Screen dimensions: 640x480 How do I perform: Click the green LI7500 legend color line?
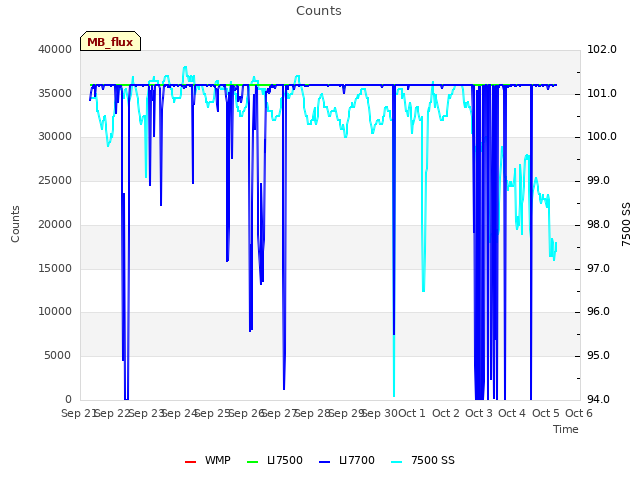coord(253,462)
